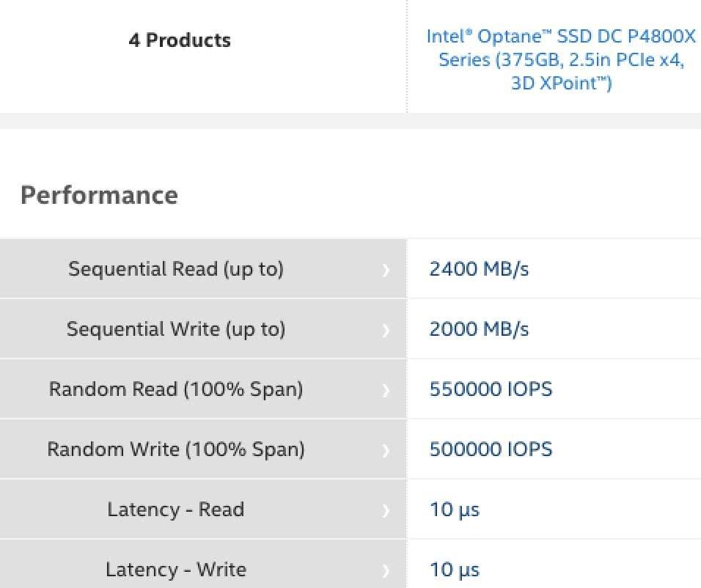Click the chevron beside Random Read (100% Span)

[x=386, y=390]
